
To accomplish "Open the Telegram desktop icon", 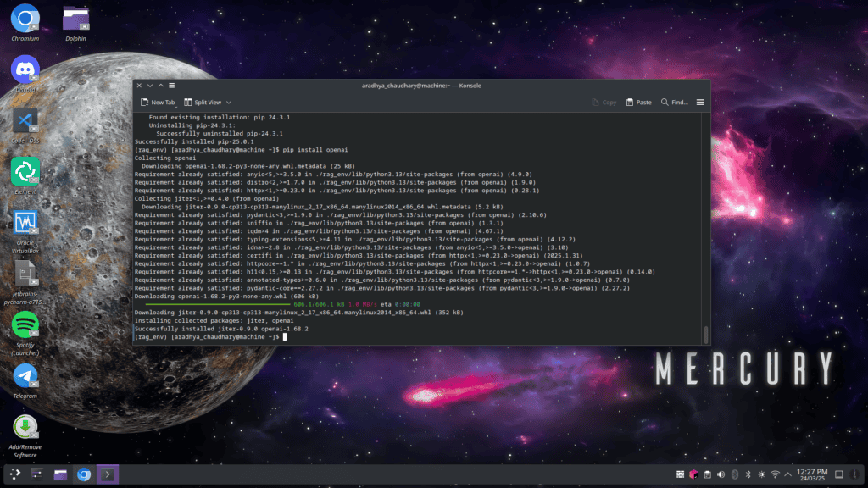I will [x=25, y=380].
